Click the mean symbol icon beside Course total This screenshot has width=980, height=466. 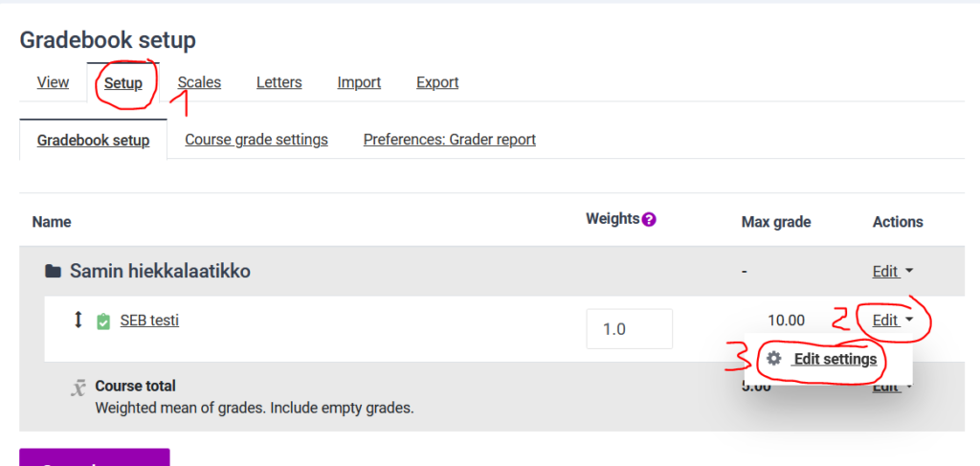(78, 388)
